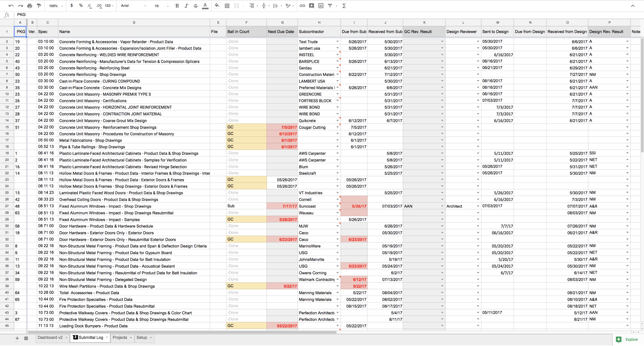The height and width of the screenshot is (346, 644).
Task: Open the Functions (Σ) menu
Action: click(x=344, y=6)
